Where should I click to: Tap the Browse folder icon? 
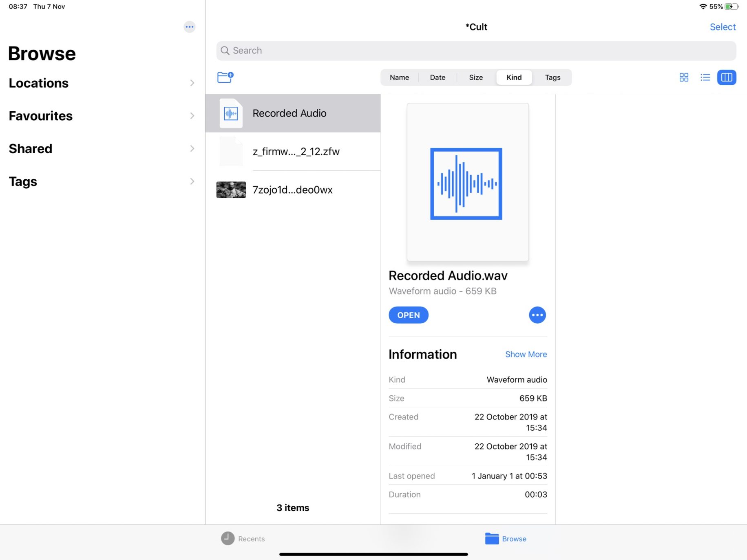click(492, 538)
